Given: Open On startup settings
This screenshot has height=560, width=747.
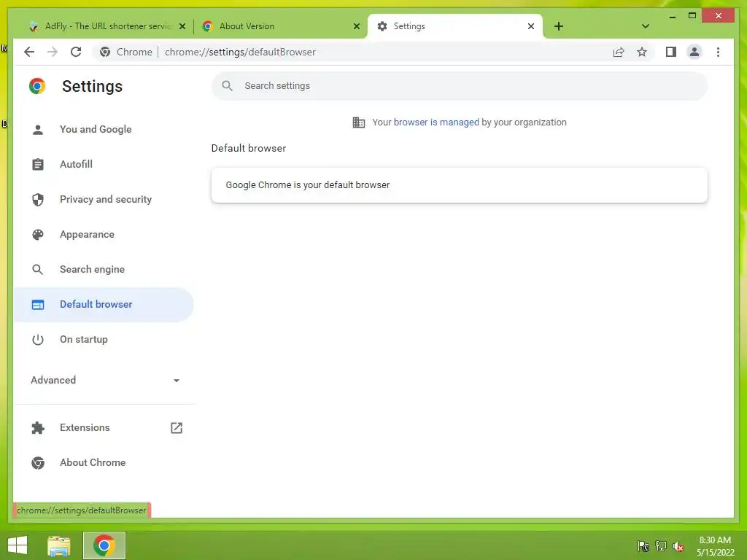Looking at the screenshot, I should [x=104, y=340].
